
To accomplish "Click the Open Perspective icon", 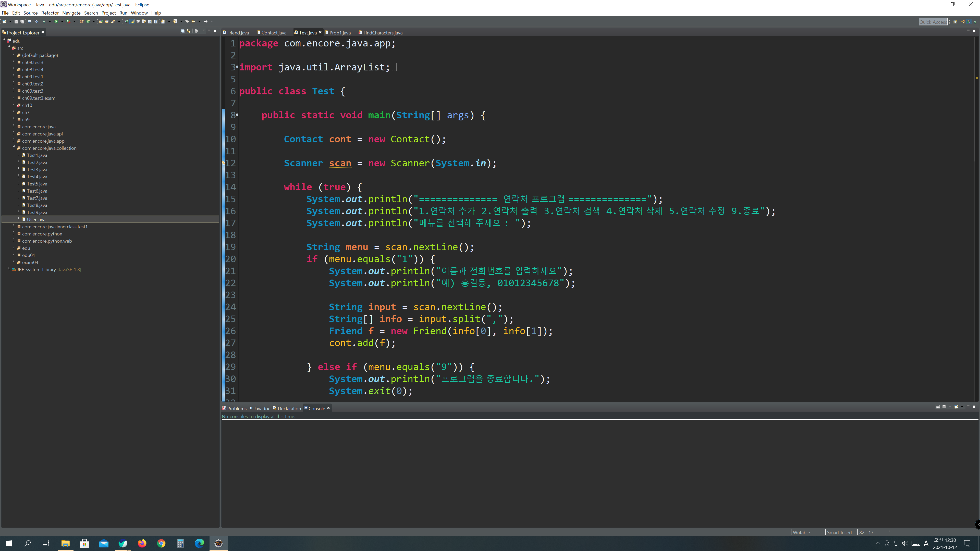I will pyautogui.click(x=955, y=22).
